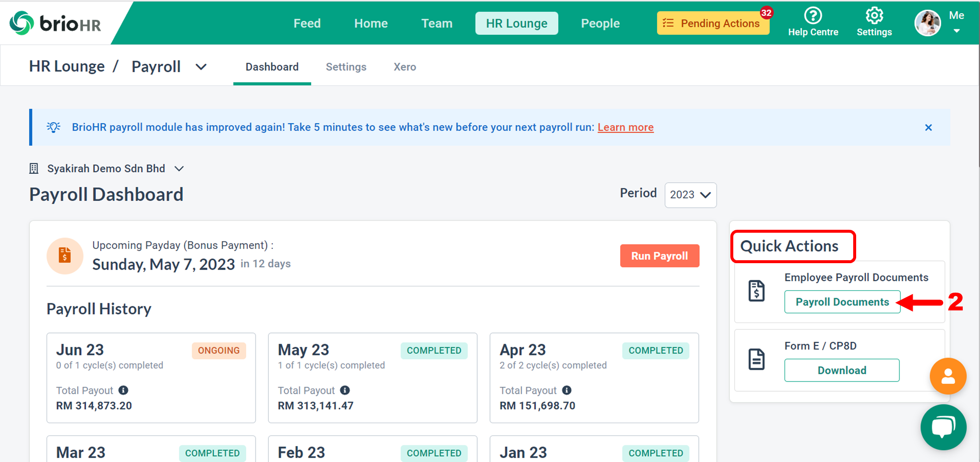Open the company selector chevron

(179, 169)
